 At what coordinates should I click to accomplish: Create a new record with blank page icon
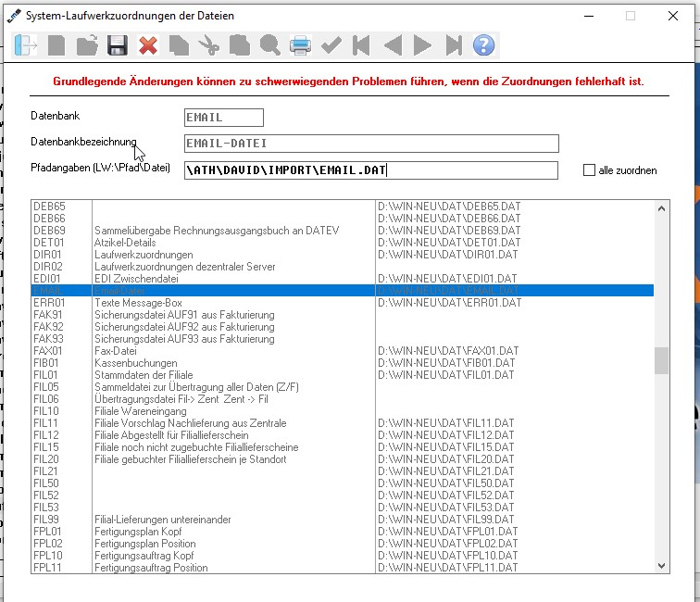pyautogui.click(x=56, y=45)
